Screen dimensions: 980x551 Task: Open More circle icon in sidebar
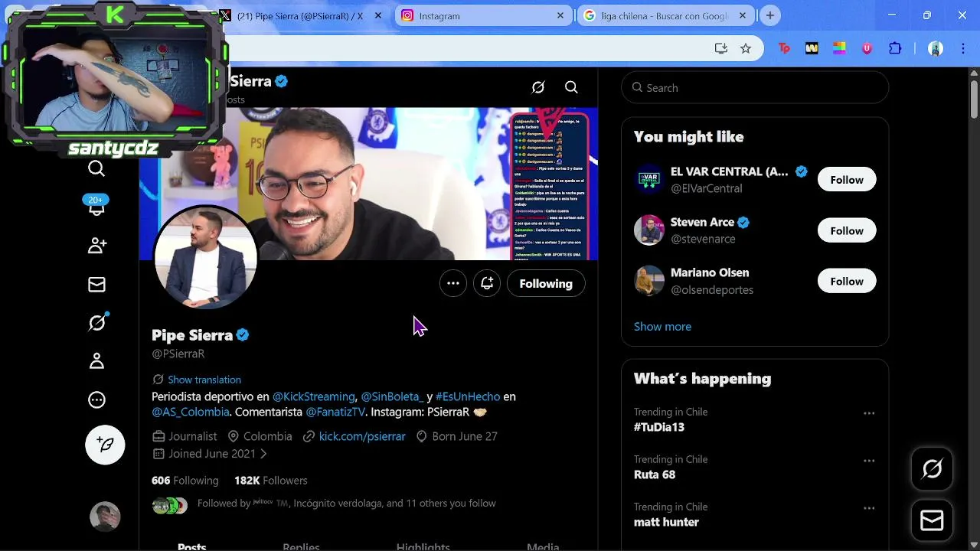click(96, 399)
